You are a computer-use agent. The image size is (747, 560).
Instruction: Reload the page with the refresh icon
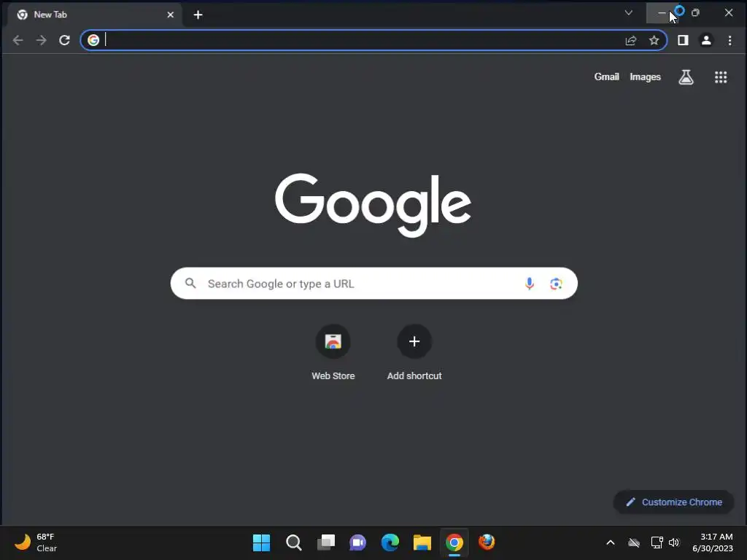click(x=64, y=41)
